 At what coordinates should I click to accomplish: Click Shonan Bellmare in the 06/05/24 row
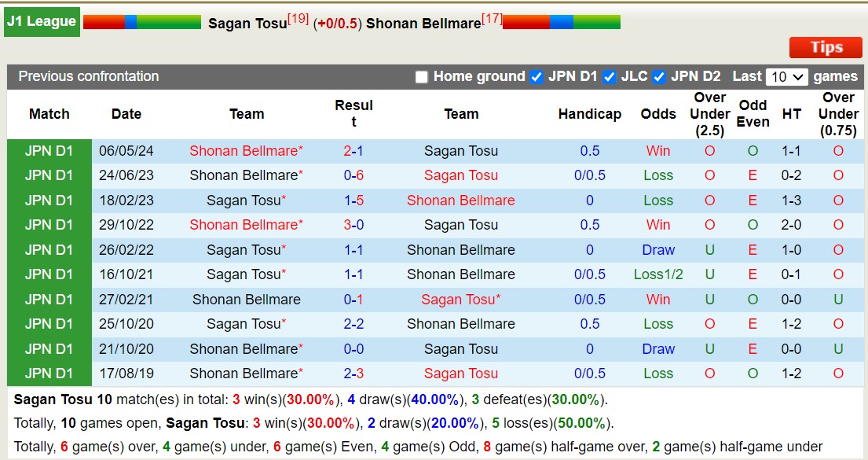point(247,151)
